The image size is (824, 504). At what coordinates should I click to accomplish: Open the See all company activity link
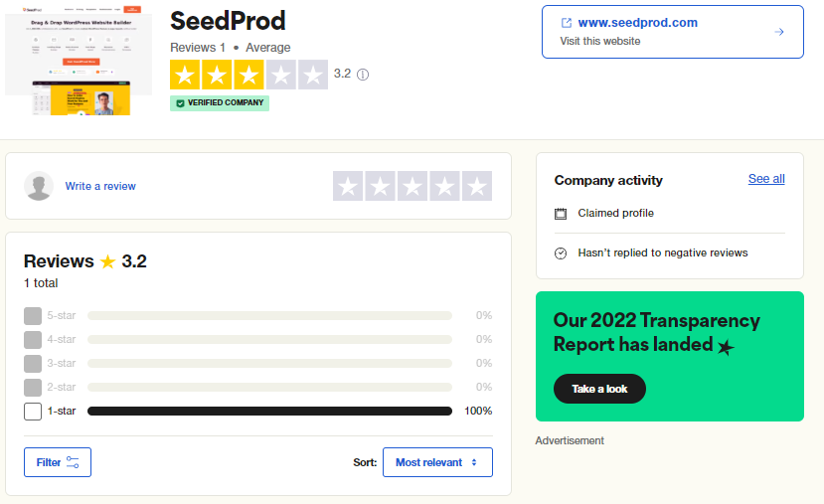766,179
